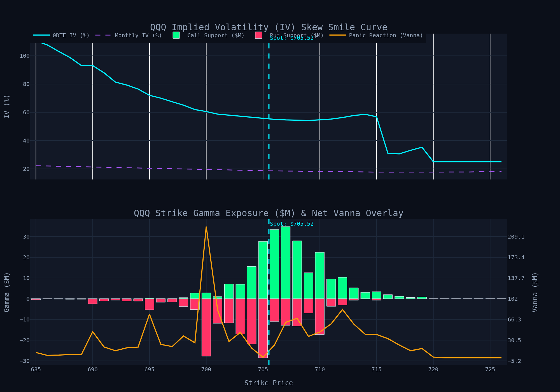Click the pink put bar at strike 705

tap(263, 328)
